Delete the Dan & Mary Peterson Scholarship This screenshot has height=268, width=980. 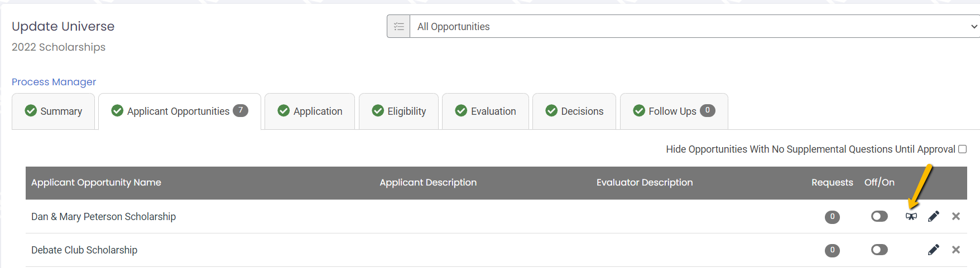coord(956,216)
